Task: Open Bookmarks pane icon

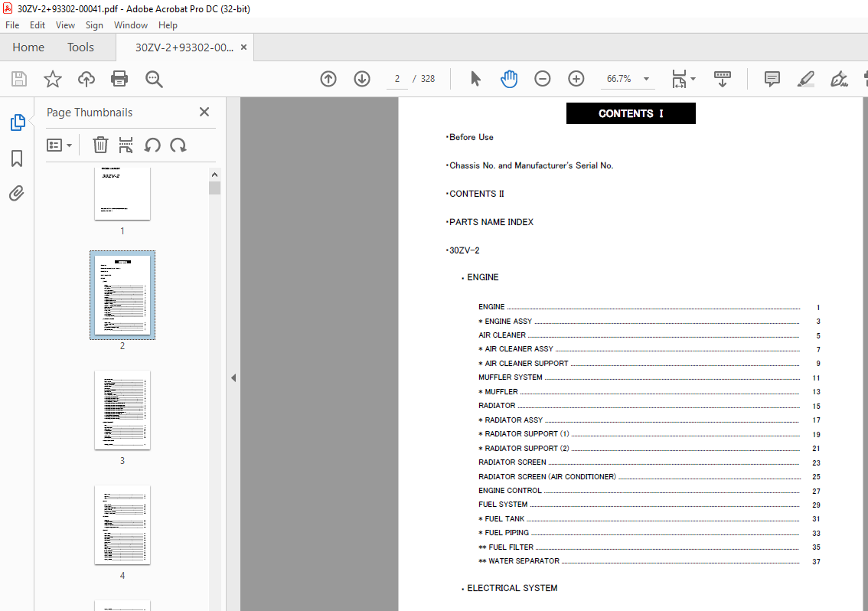Action: tap(17, 158)
